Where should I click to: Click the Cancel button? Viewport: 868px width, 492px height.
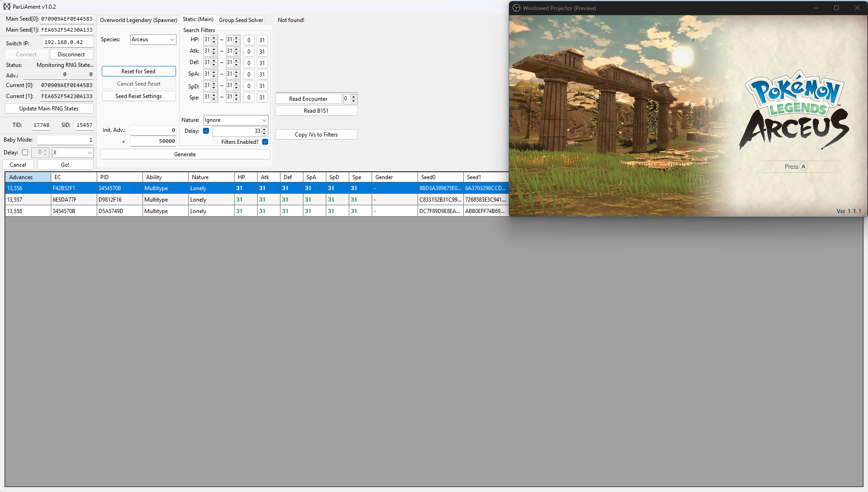(x=18, y=165)
